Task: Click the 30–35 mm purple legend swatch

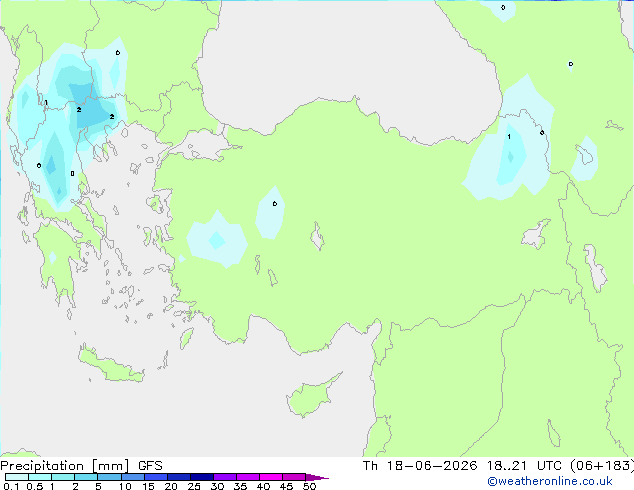Action: [x=225, y=477]
